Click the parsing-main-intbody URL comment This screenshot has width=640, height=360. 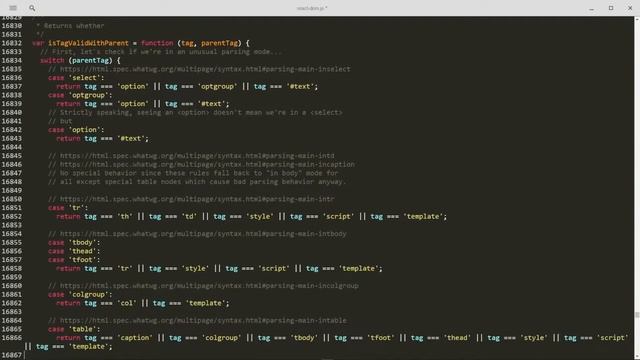[x=197, y=234]
